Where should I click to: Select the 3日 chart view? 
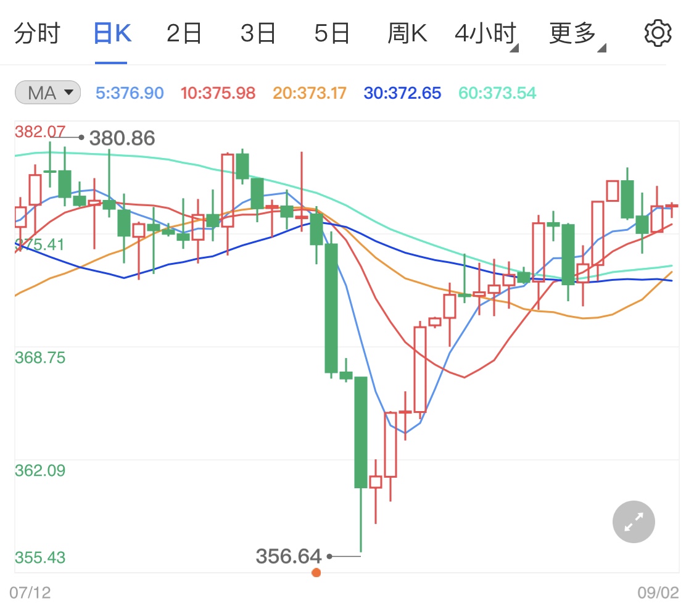(x=258, y=33)
